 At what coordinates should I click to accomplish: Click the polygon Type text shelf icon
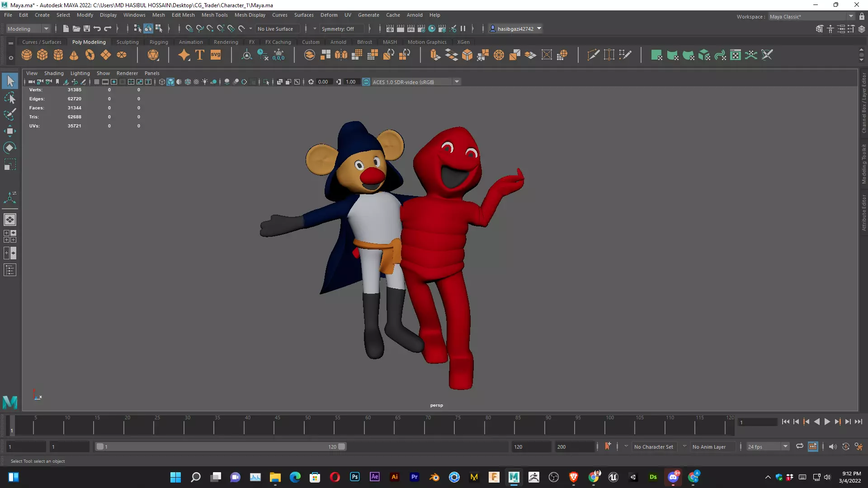[x=200, y=55]
